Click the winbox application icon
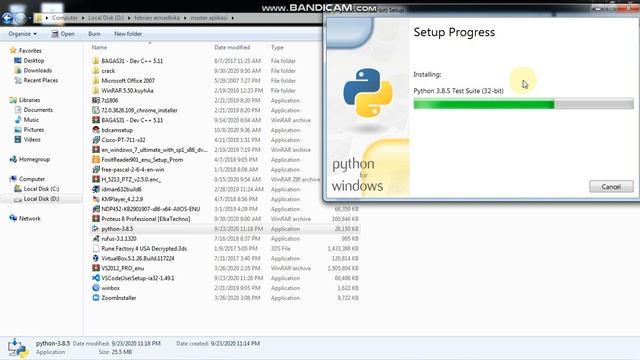The height and width of the screenshot is (360, 640). coord(96,288)
